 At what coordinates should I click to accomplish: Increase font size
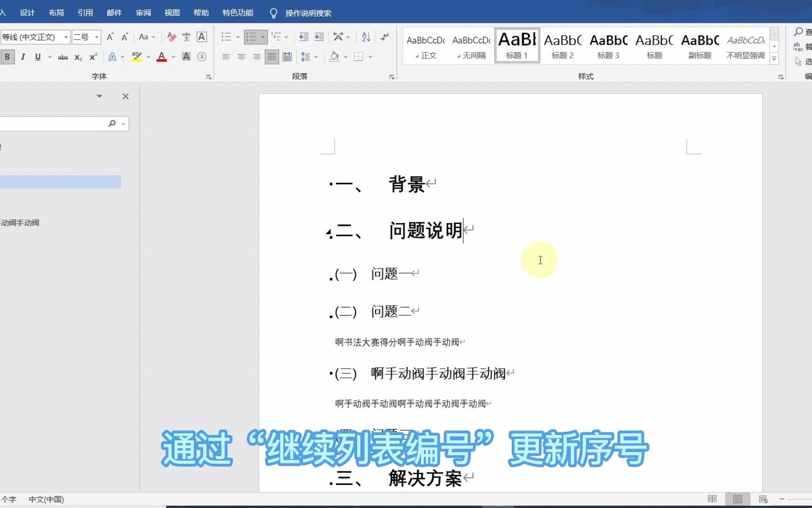(x=110, y=37)
